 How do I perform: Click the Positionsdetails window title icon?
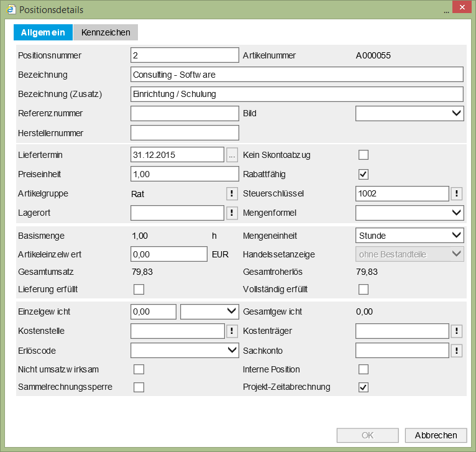coord(11,10)
